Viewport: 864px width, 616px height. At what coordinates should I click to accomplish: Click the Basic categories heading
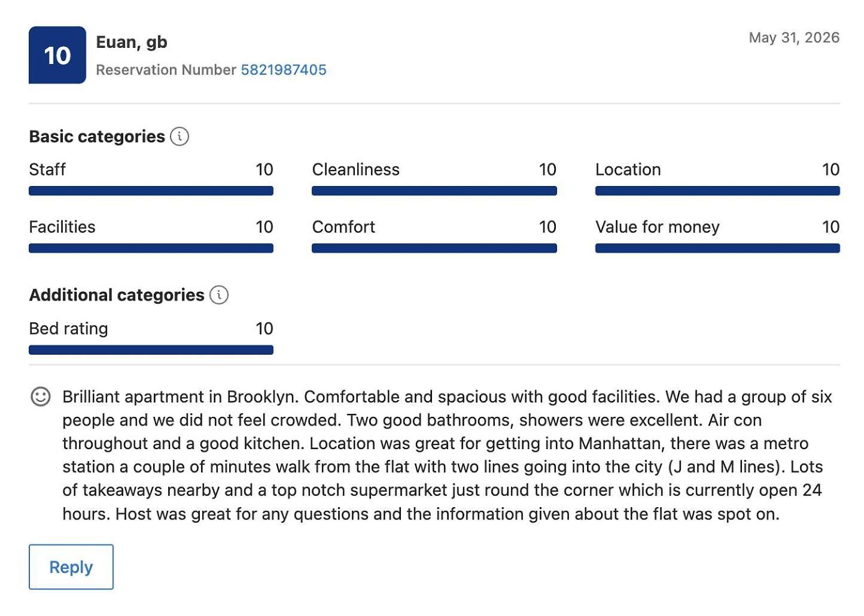(97, 136)
